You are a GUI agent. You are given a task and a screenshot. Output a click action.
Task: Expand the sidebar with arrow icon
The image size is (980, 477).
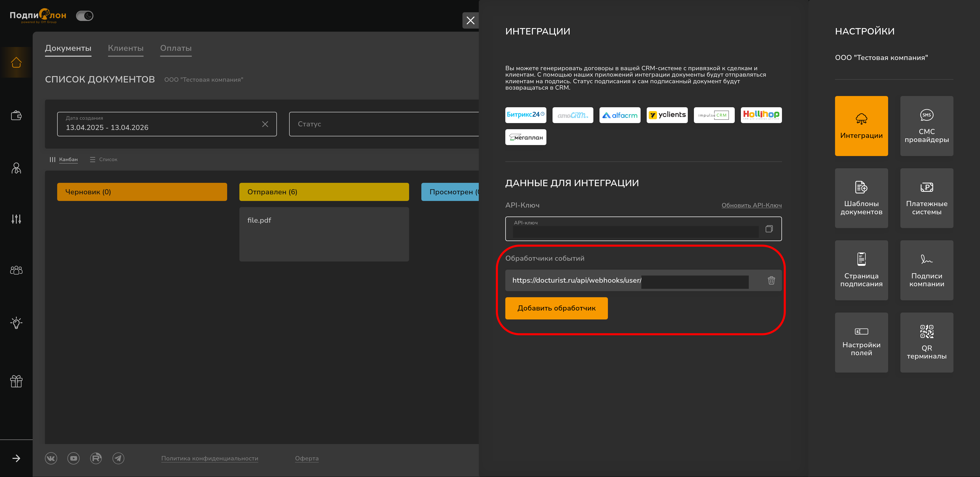[16, 458]
